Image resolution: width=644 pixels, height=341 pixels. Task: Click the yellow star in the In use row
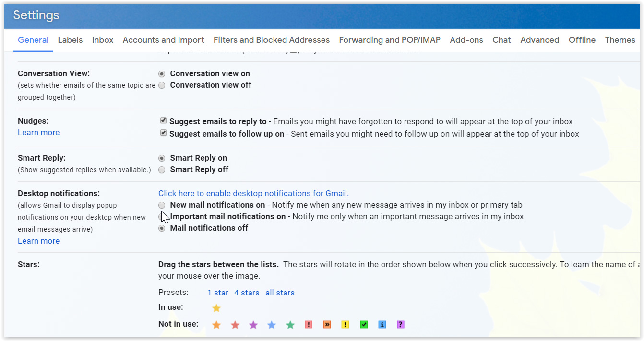point(216,308)
